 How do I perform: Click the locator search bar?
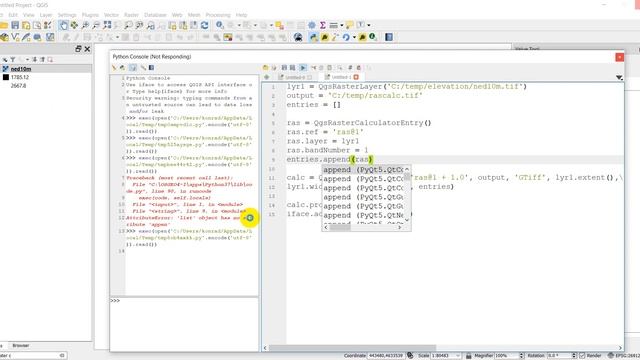[33, 356]
